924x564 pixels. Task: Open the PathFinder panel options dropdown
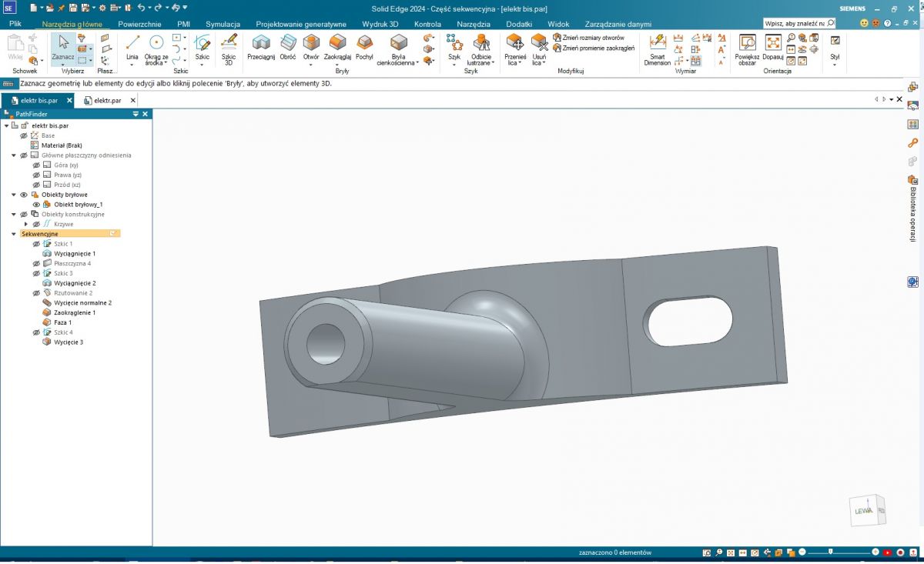pyautogui.click(x=136, y=114)
